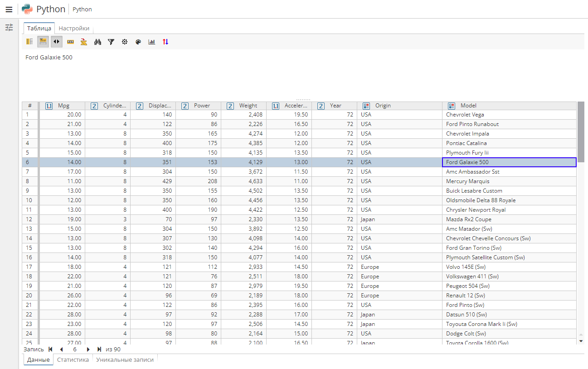Open the color palette icon
This screenshot has width=588, height=369.
tap(138, 42)
